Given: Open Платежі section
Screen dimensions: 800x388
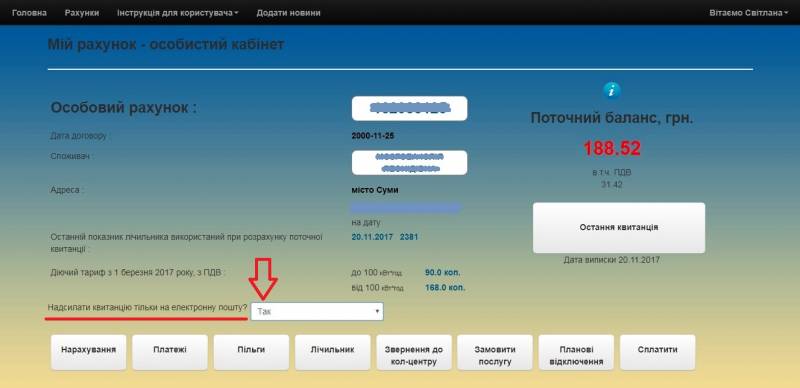Looking at the screenshot, I should pos(170,352).
